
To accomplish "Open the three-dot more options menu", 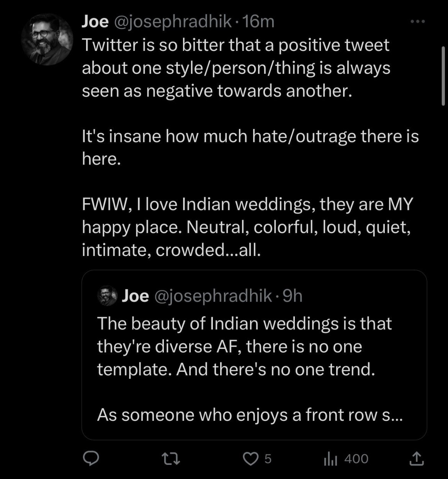I will 417,22.
